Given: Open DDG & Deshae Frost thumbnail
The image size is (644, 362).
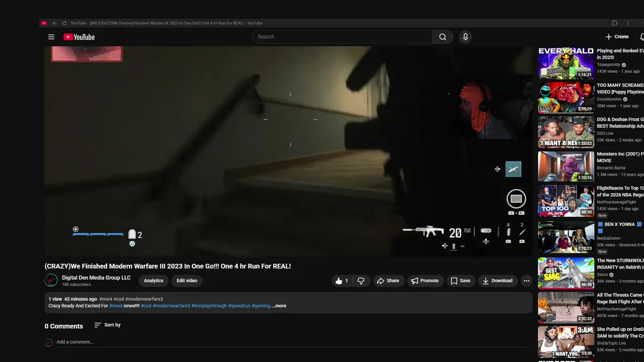Looking at the screenshot, I should [x=566, y=132].
